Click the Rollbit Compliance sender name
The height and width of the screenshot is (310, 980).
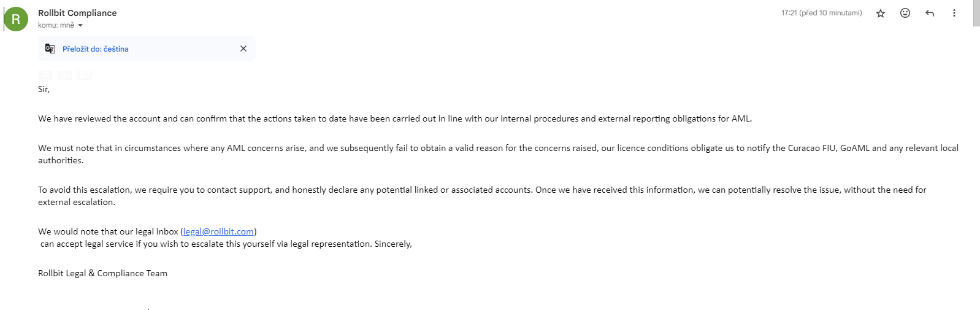click(x=77, y=13)
